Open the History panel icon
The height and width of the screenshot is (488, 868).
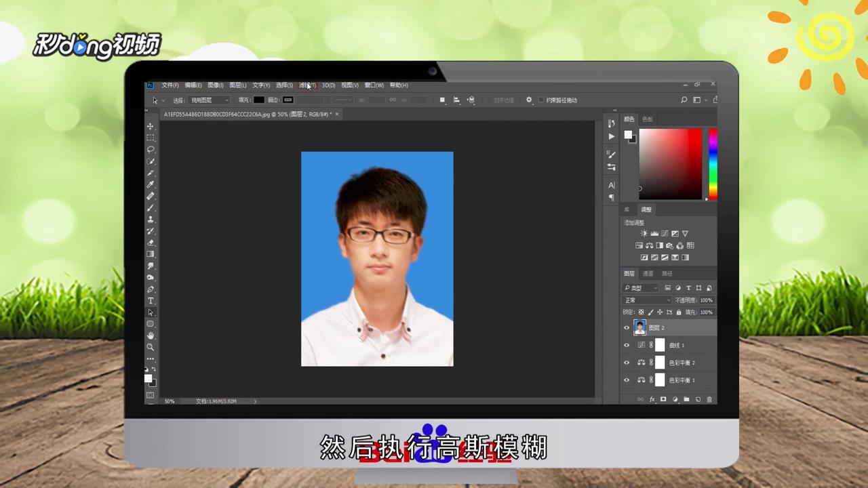[611, 123]
